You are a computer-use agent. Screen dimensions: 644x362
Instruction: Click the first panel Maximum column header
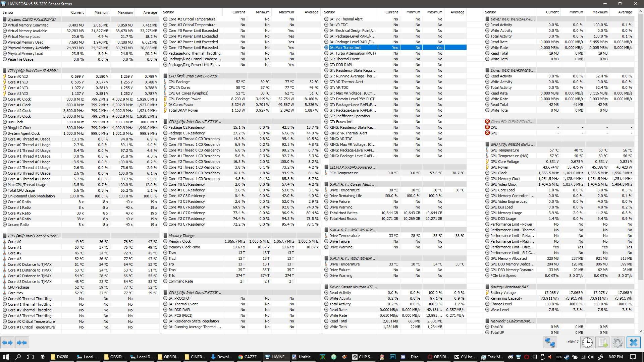(122, 12)
